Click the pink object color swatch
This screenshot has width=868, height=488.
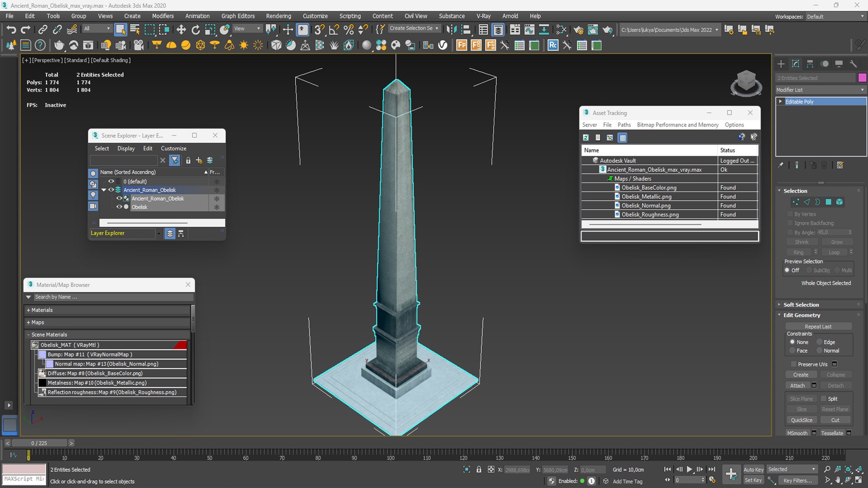[862, 78]
